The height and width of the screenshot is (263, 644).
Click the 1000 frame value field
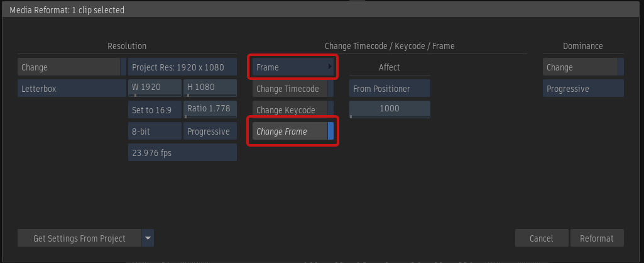point(390,109)
